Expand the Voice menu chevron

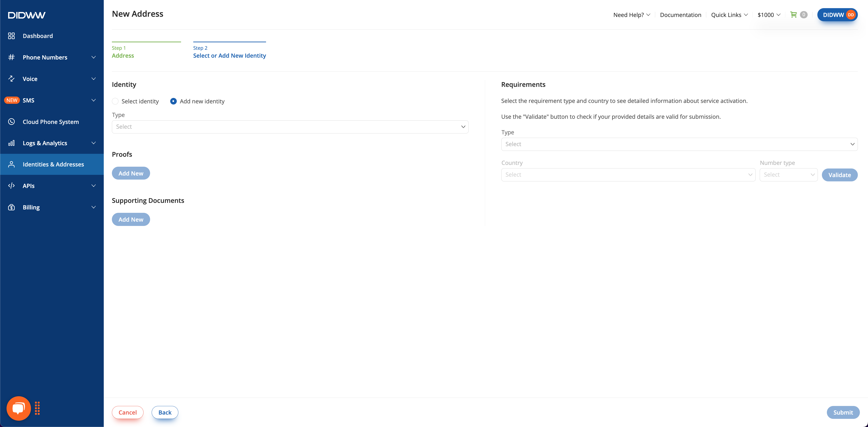pyautogui.click(x=94, y=78)
